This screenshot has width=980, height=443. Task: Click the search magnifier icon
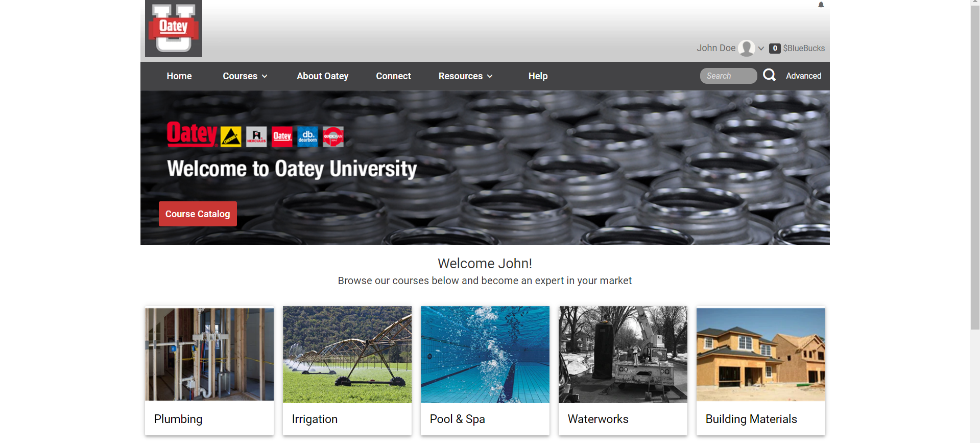click(769, 76)
